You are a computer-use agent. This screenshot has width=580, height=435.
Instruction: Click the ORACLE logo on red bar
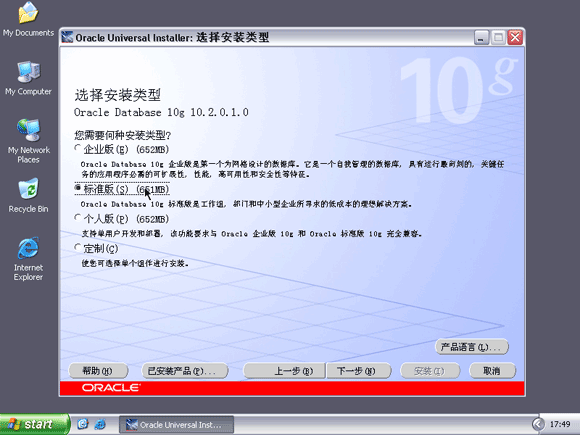111,387
